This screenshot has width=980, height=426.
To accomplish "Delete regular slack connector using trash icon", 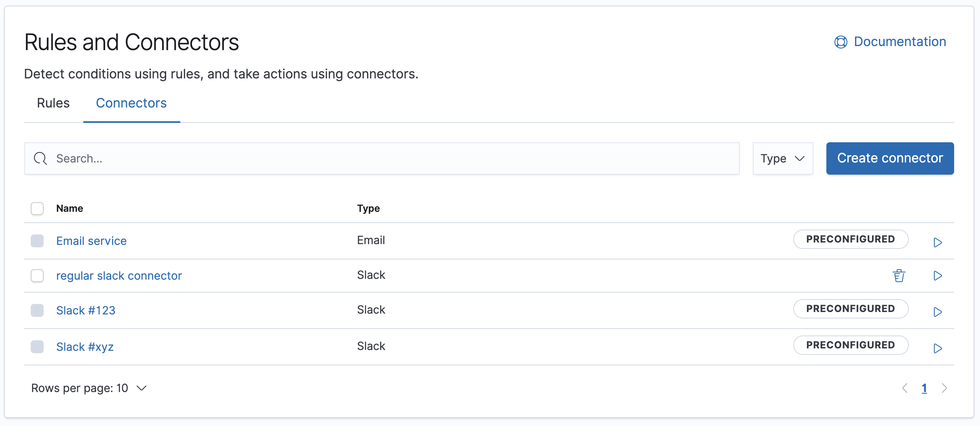I will (x=899, y=276).
